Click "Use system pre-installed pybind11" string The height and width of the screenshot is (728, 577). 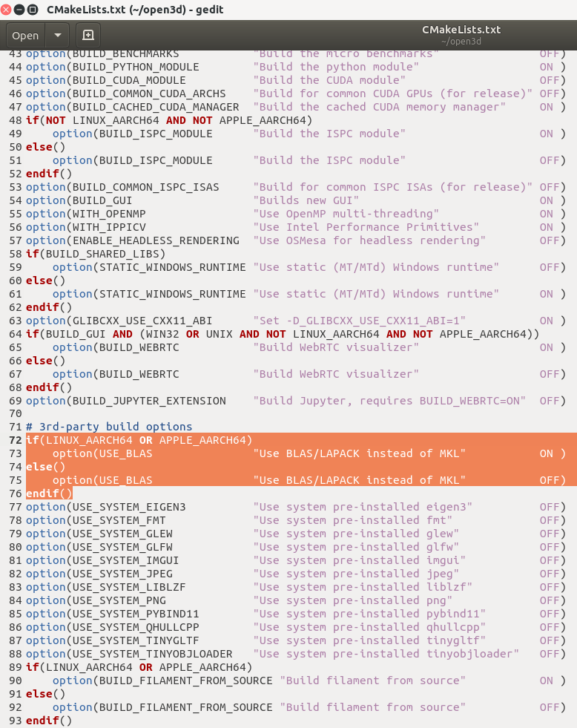click(x=369, y=614)
